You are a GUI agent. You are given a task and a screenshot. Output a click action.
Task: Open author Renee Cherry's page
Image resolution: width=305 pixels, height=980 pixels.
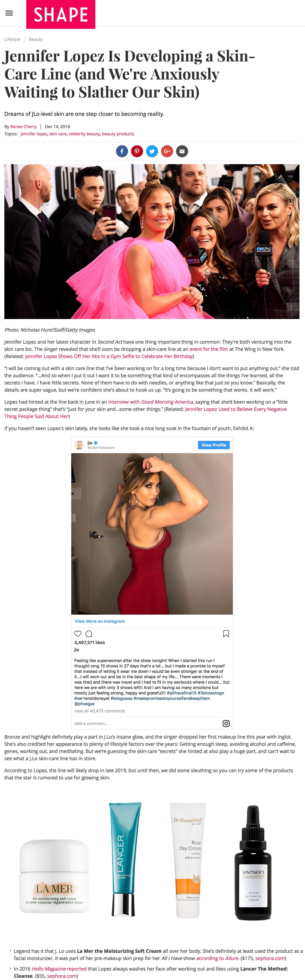point(24,127)
